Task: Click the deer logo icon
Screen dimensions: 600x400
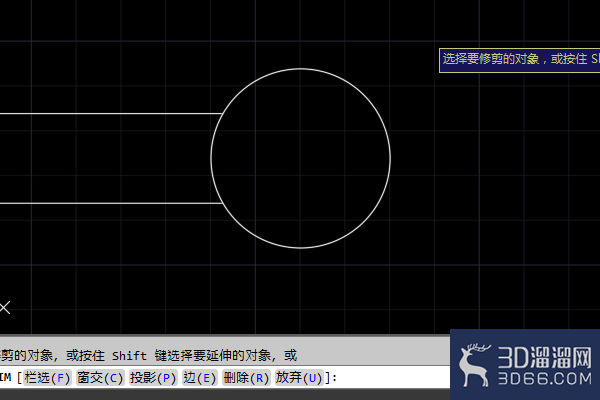Action: click(474, 365)
